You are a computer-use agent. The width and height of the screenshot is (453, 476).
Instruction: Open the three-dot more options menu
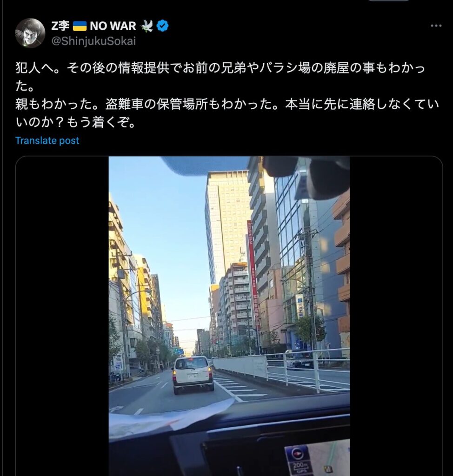[x=436, y=26]
